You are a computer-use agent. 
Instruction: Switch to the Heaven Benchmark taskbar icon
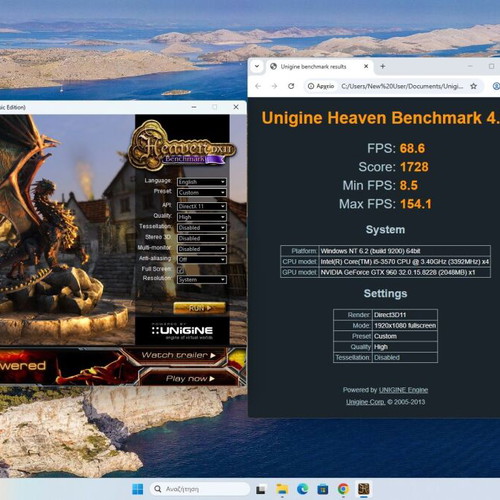pyautogui.click(x=364, y=489)
